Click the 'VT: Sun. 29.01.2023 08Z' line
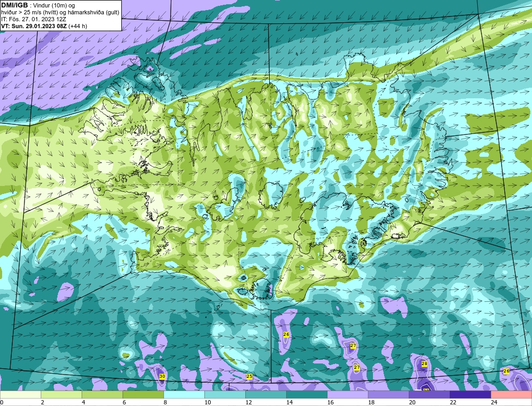This screenshot has width=532, height=406. click(34, 26)
